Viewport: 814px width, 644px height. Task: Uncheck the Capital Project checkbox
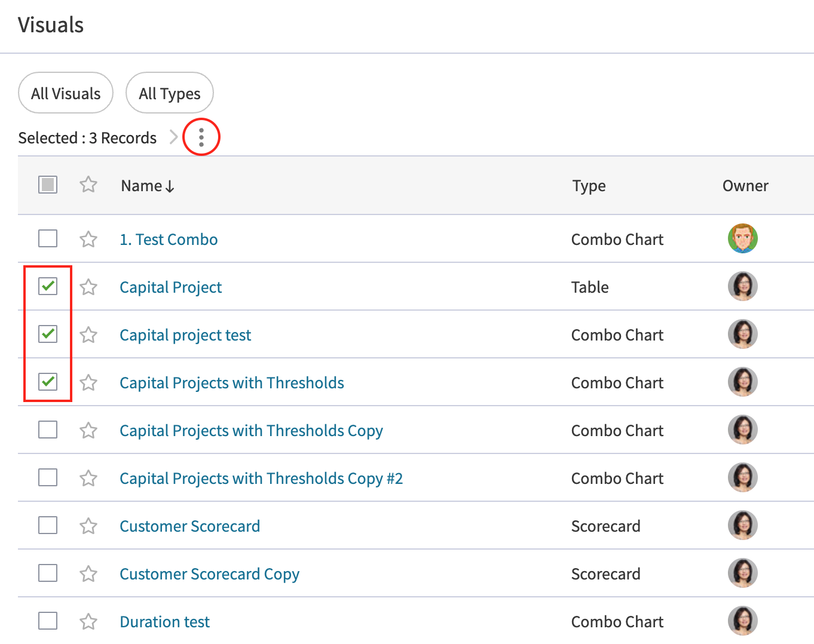(48, 286)
